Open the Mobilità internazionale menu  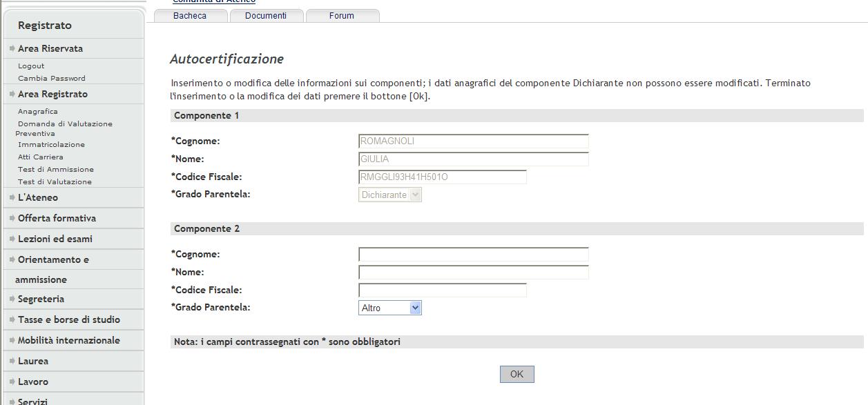(x=69, y=340)
